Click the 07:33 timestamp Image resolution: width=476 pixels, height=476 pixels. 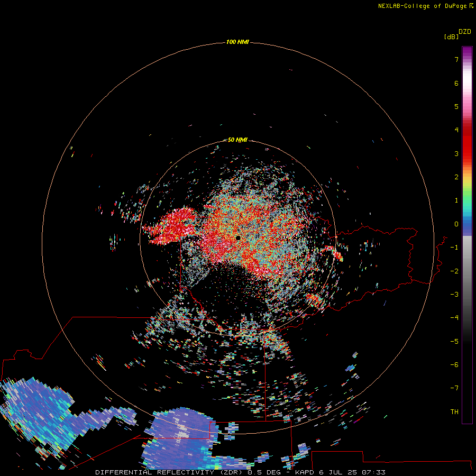tap(374, 472)
